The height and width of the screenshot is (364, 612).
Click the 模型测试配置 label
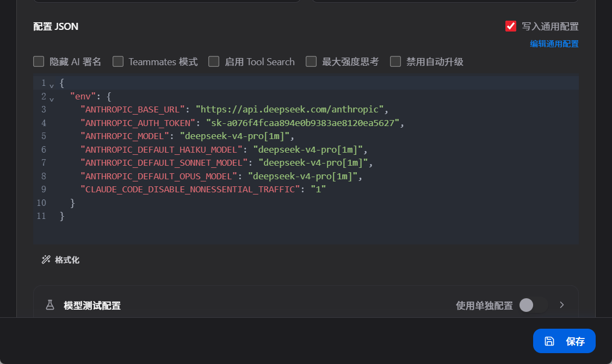pyautogui.click(x=92, y=305)
